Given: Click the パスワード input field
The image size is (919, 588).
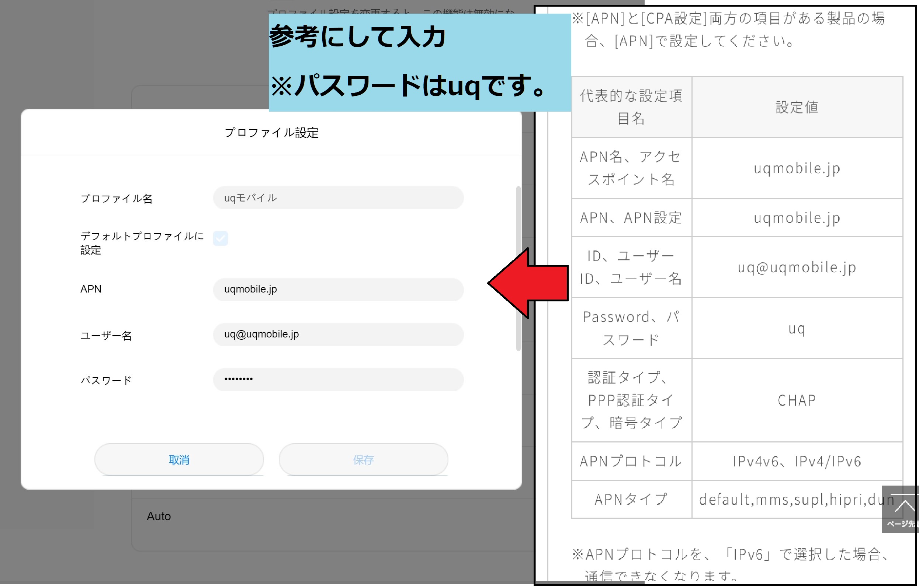Looking at the screenshot, I should (338, 379).
